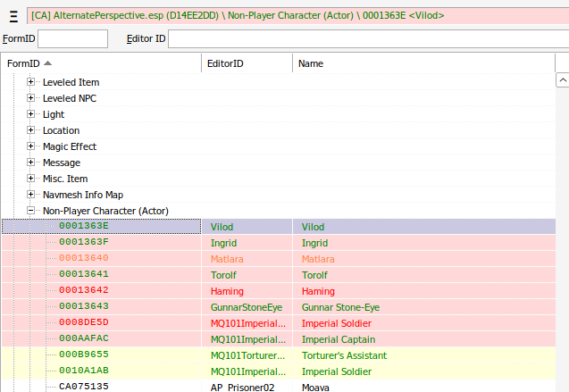Click the record path bar for Vilod

298,15
